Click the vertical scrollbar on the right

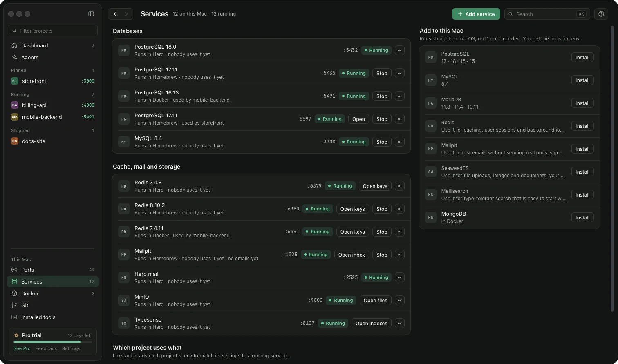pyautogui.click(x=612, y=168)
